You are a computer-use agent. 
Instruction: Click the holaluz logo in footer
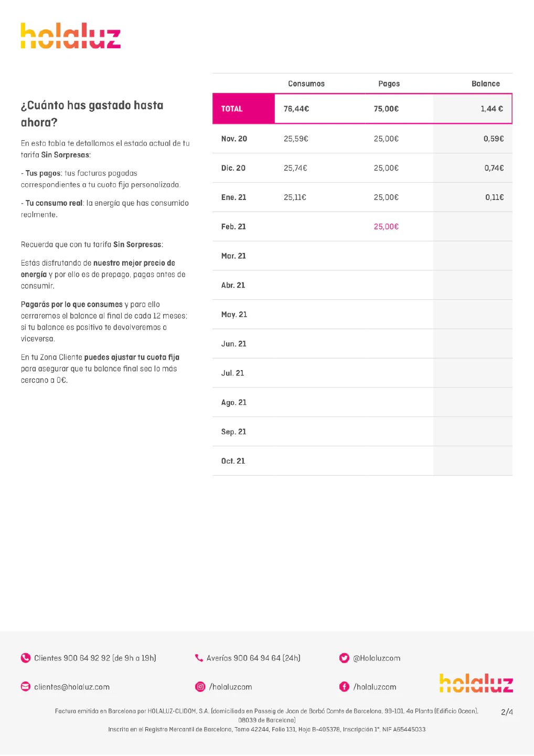click(476, 683)
